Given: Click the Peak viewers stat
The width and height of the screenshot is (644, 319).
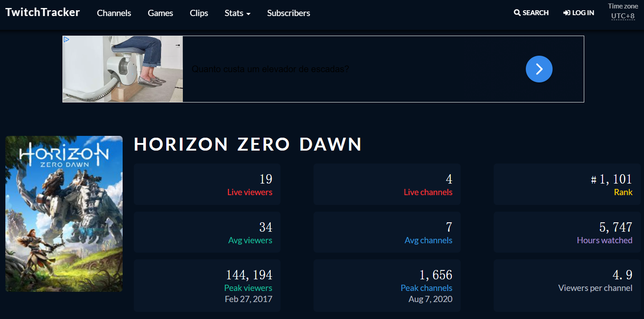Looking at the screenshot, I should click(x=207, y=285).
